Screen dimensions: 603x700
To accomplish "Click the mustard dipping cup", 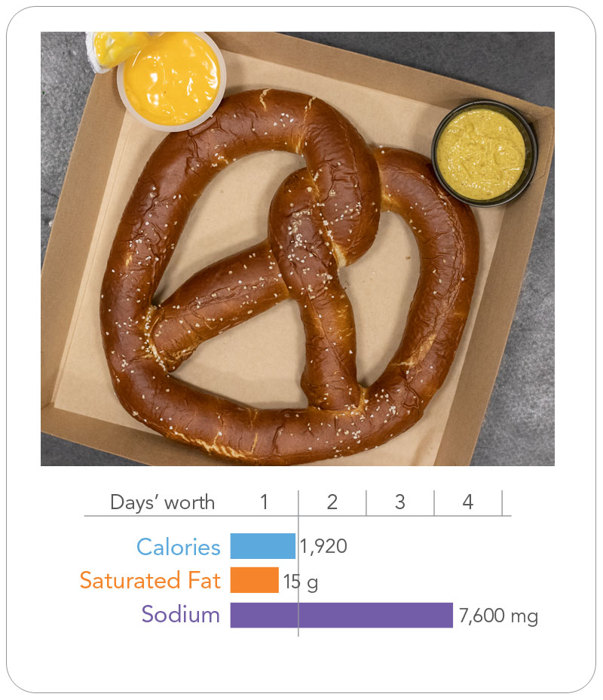I will pos(485,153).
